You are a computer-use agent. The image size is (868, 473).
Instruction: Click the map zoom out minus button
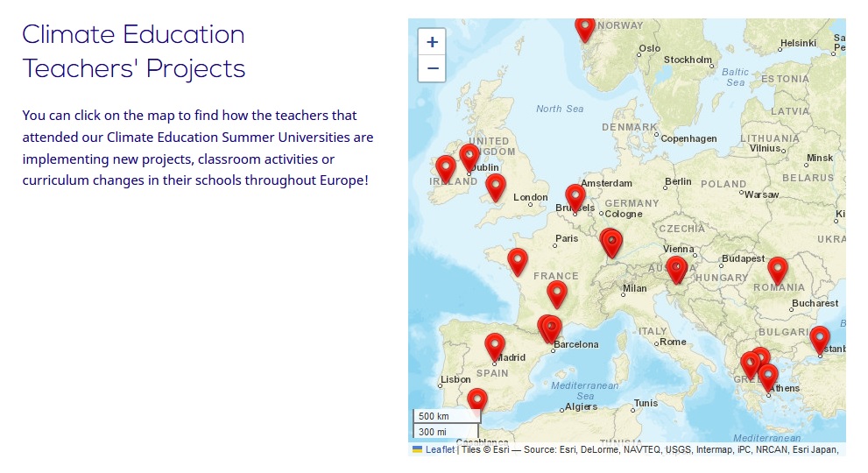[x=432, y=68]
